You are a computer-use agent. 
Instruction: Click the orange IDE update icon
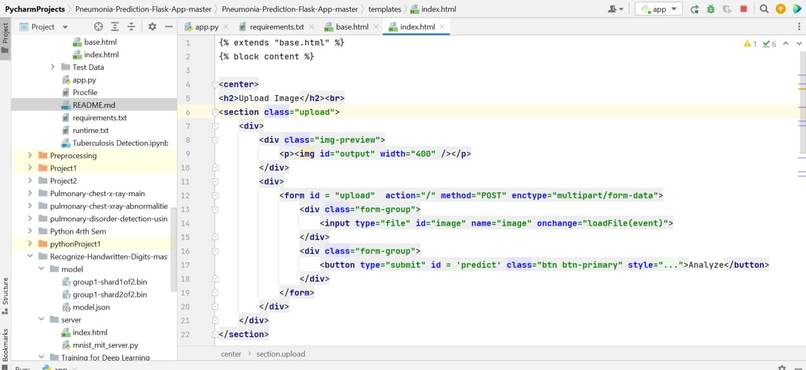pos(781,9)
